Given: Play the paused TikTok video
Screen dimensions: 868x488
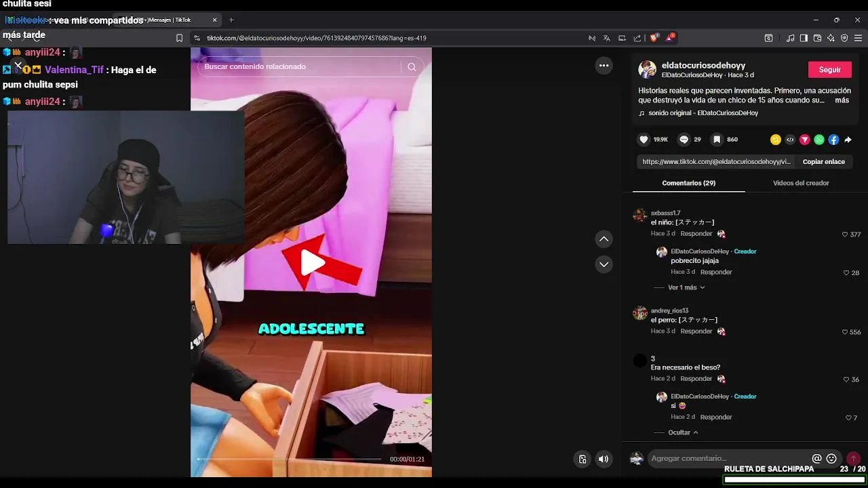Looking at the screenshot, I should coord(311,263).
